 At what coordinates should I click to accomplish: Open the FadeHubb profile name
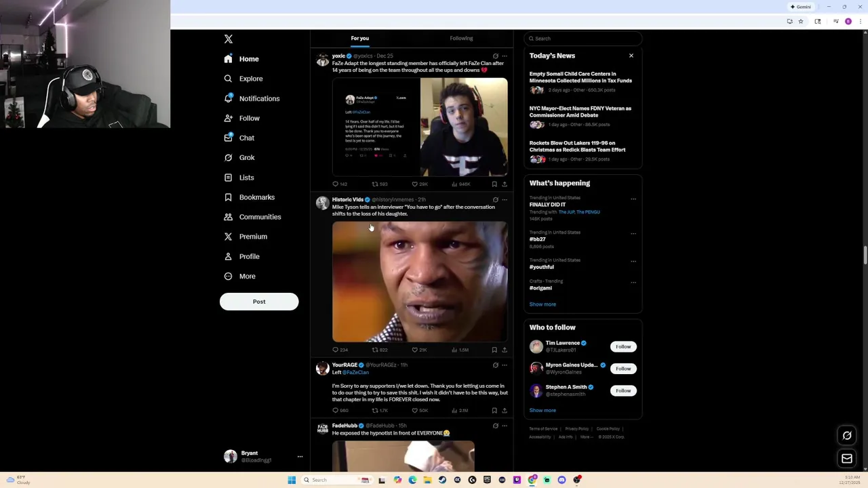pyautogui.click(x=344, y=426)
